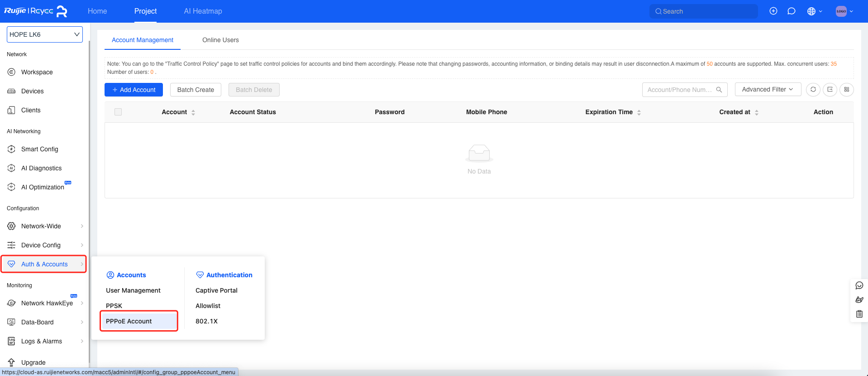This screenshot has width=868, height=376.
Task: Open the Advanced Filter dropdown
Action: click(768, 90)
